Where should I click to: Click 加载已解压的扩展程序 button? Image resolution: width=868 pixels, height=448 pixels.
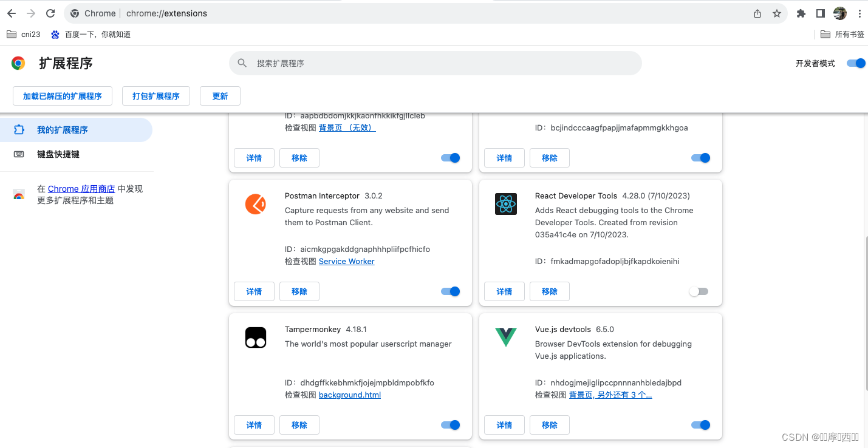click(63, 96)
